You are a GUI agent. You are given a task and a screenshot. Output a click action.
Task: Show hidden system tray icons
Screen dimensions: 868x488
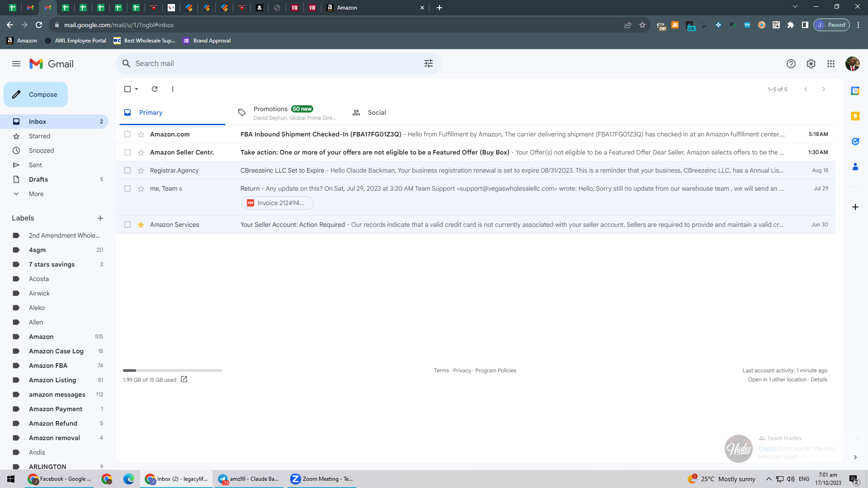coord(769,479)
